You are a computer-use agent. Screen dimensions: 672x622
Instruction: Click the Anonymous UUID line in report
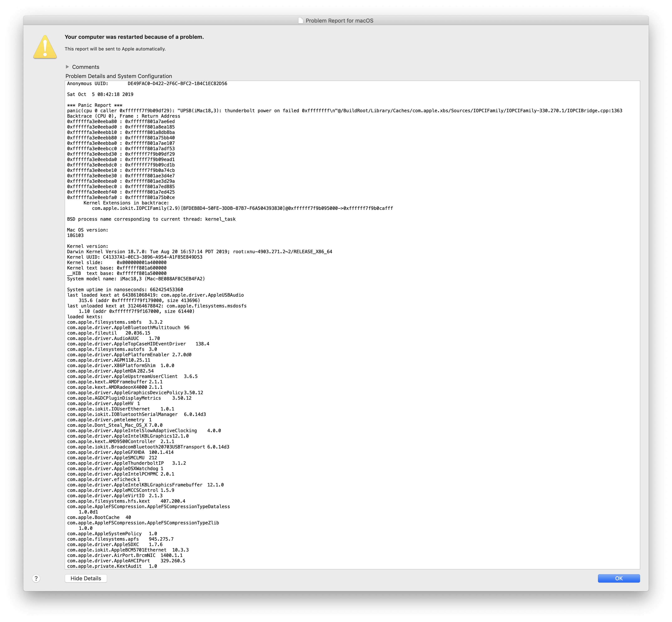point(147,83)
